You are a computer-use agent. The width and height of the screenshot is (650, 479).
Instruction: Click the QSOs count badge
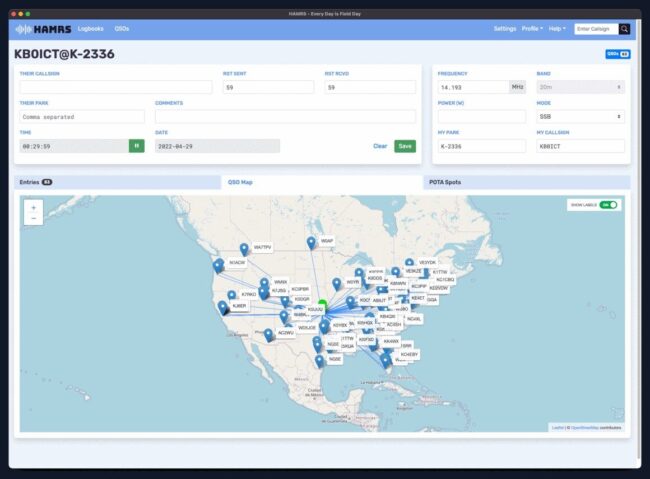[617, 54]
